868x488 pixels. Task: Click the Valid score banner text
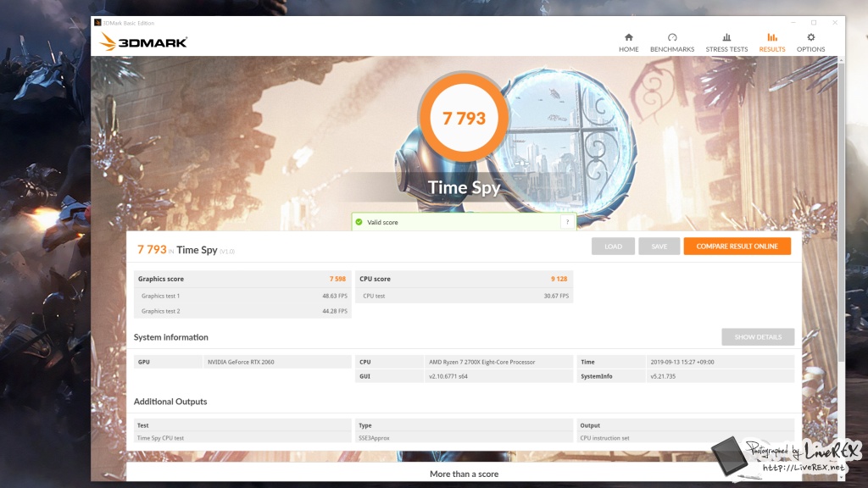382,223
